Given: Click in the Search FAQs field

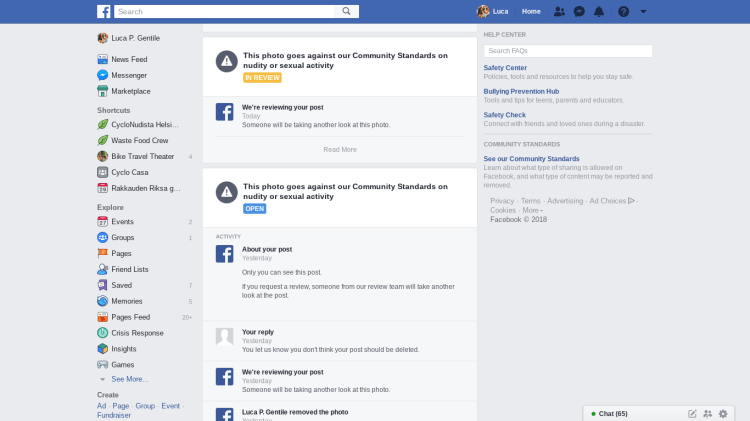Looking at the screenshot, I should 568,51.
